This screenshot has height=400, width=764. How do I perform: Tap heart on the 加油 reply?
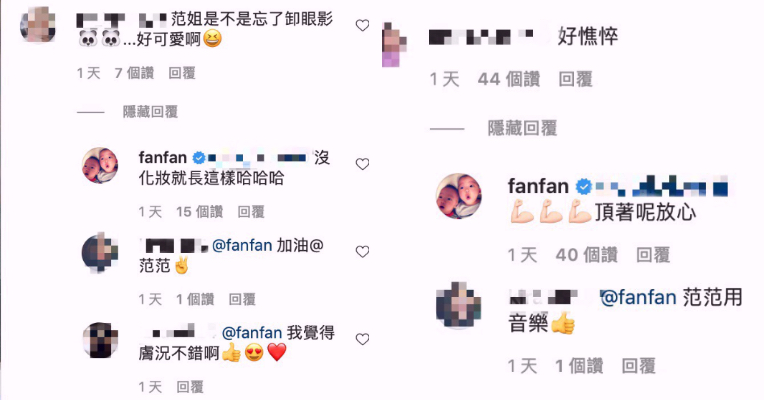pos(362,252)
